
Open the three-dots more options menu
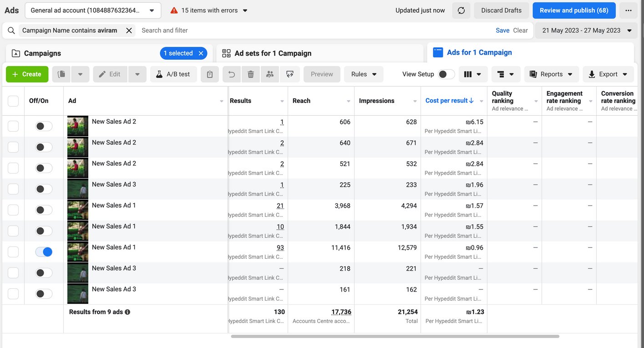(x=629, y=10)
